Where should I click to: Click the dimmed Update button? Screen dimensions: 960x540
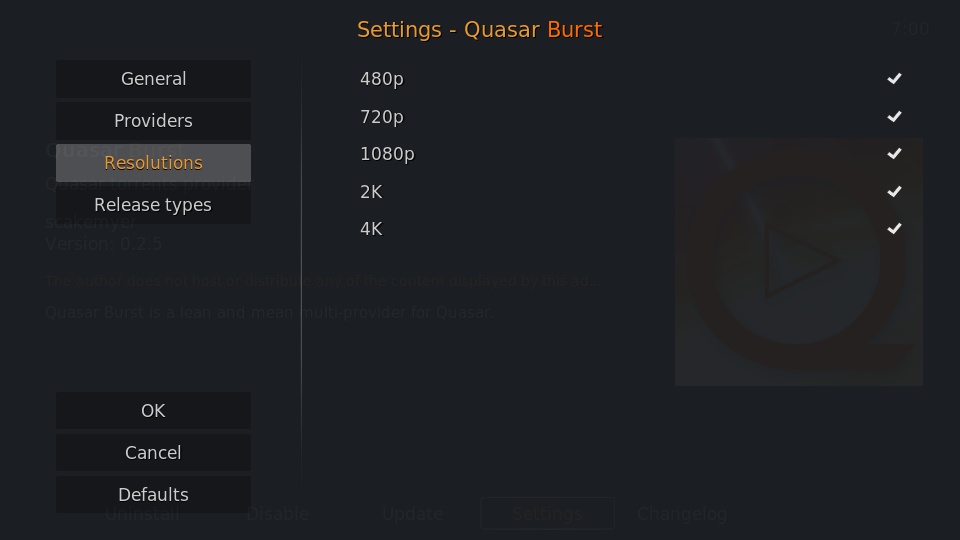click(413, 514)
